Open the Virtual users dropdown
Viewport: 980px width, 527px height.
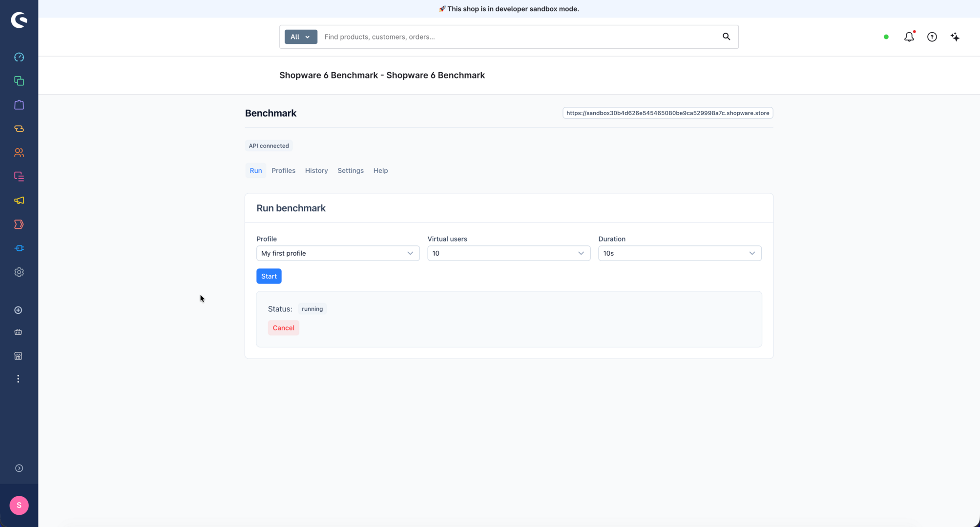pos(509,253)
